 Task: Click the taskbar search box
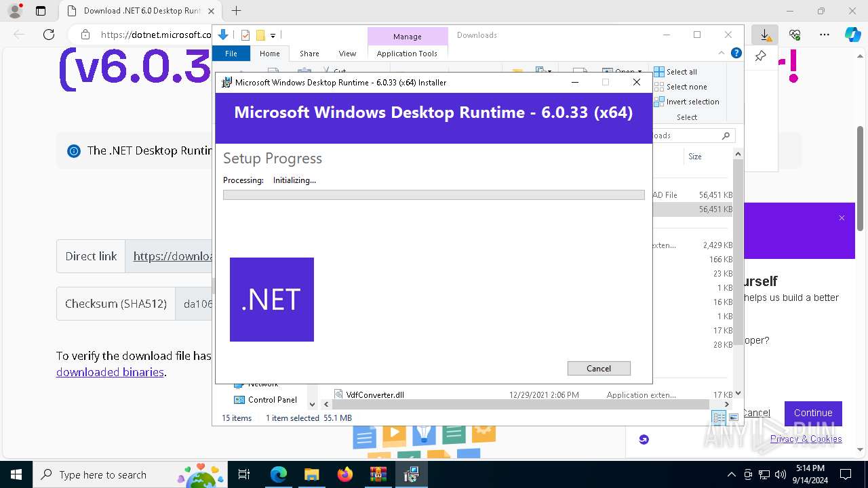point(131,474)
